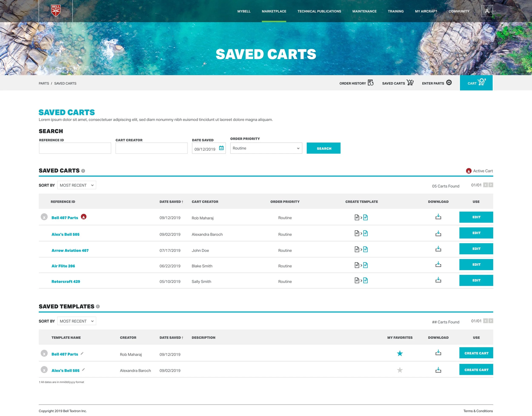Download the Alex's Bell 505 template
The width and height of the screenshot is (532, 416).
[438, 370]
